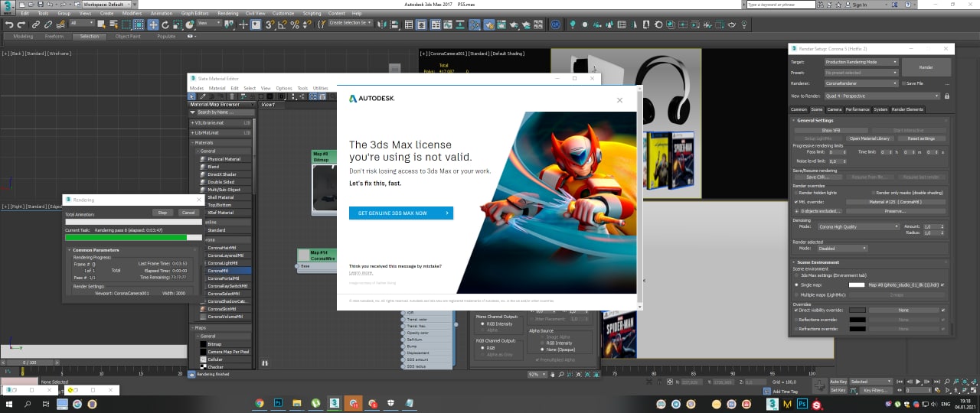This screenshot has width=980, height=413.
Task: Toggle Direct visibility override checkbox
Action: (796, 310)
